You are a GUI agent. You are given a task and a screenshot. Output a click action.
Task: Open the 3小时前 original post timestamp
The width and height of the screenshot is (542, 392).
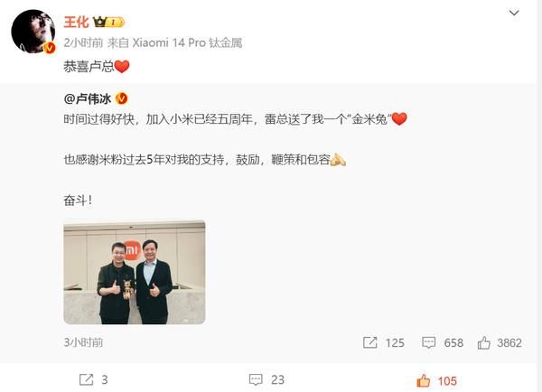(x=83, y=342)
